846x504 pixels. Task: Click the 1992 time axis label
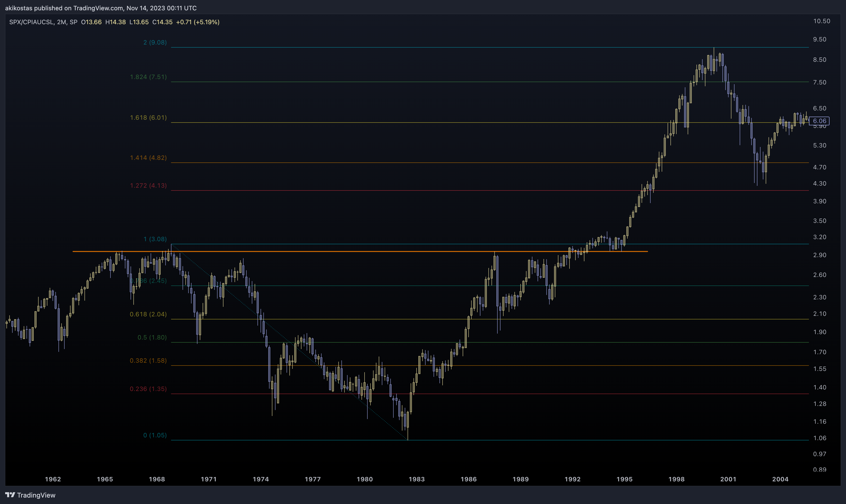(573, 479)
